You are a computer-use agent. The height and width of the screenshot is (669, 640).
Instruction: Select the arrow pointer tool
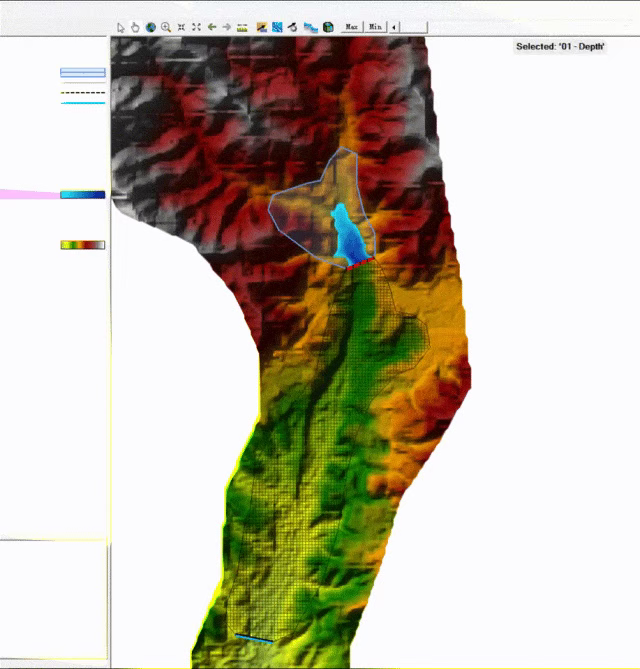pos(121,27)
